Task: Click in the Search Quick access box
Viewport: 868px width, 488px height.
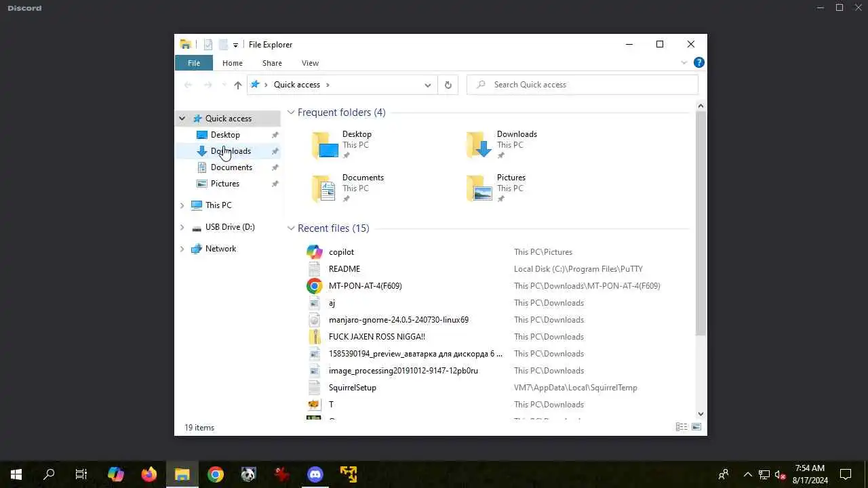Action: (583, 85)
